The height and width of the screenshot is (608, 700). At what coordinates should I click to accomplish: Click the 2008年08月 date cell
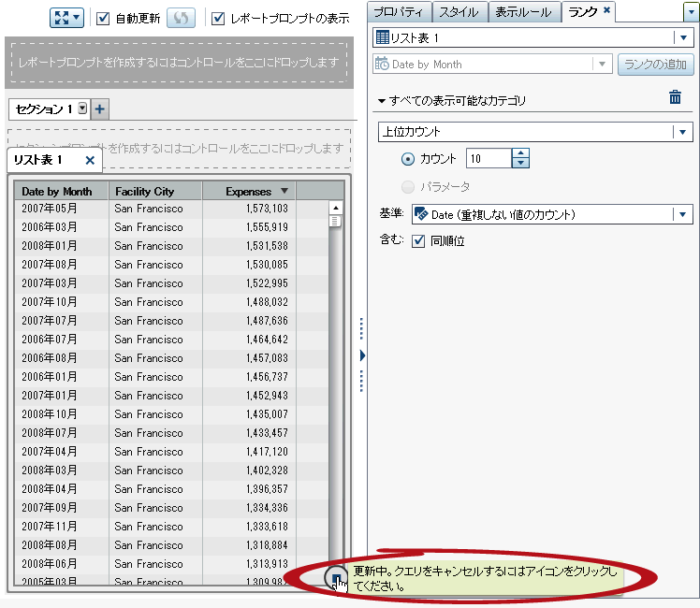click(49, 545)
